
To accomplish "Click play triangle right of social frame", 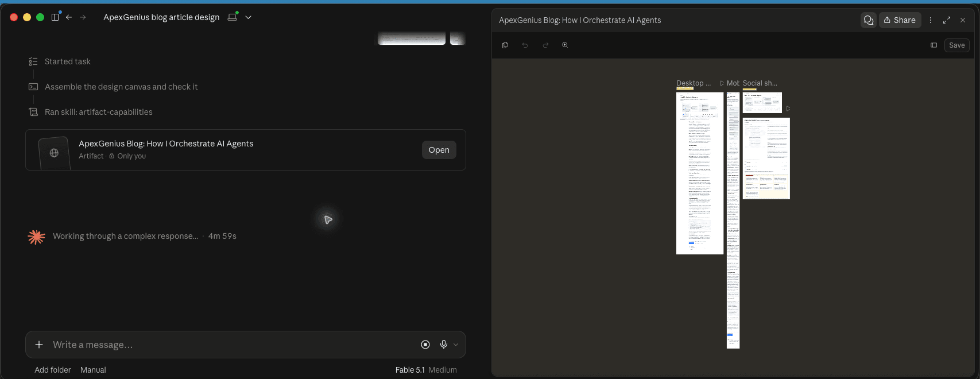I will pos(788,109).
